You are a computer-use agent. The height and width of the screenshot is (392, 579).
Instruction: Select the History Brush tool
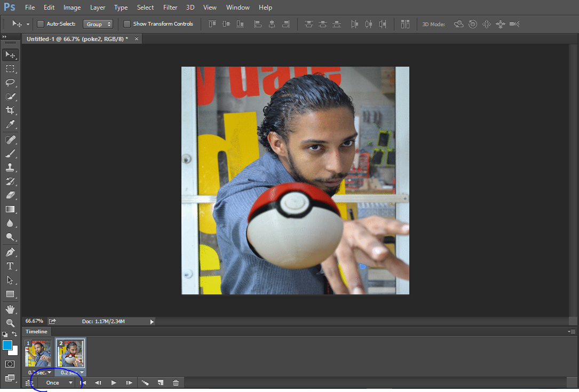(10, 181)
